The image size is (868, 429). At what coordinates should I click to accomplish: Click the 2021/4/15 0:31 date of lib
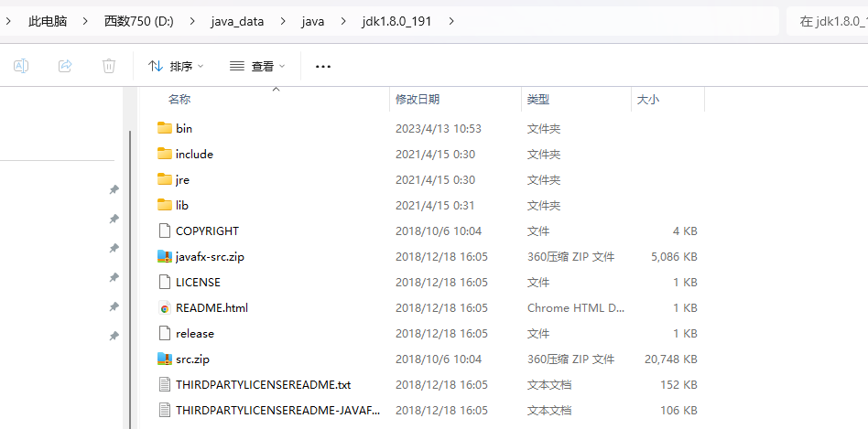click(x=435, y=205)
